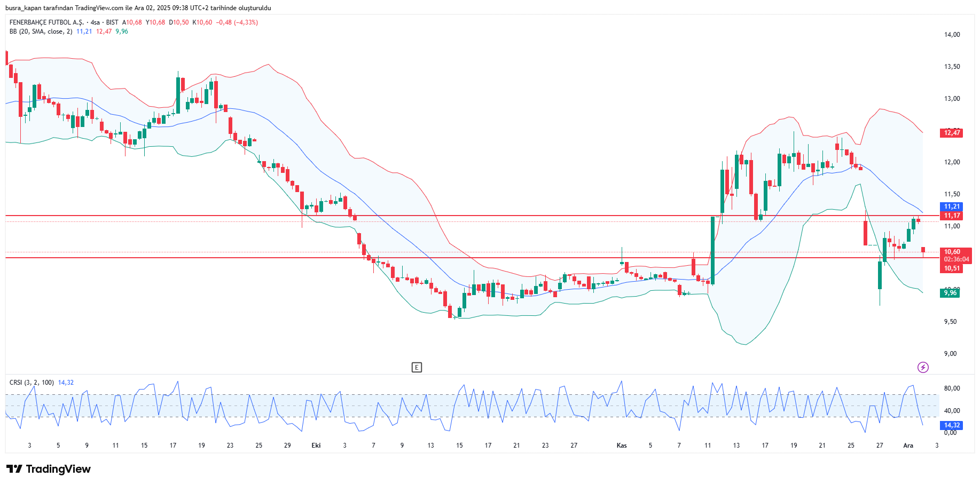Open the CRSI (3, 2, 100) indicator legend
This screenshot has height=485, width=980.
coord(32,383)
